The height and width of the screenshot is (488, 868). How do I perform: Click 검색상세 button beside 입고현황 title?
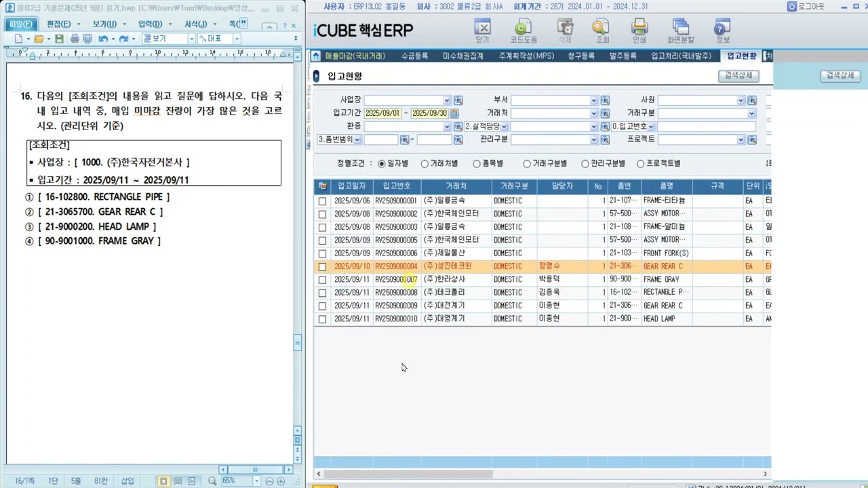pos(738,75)
